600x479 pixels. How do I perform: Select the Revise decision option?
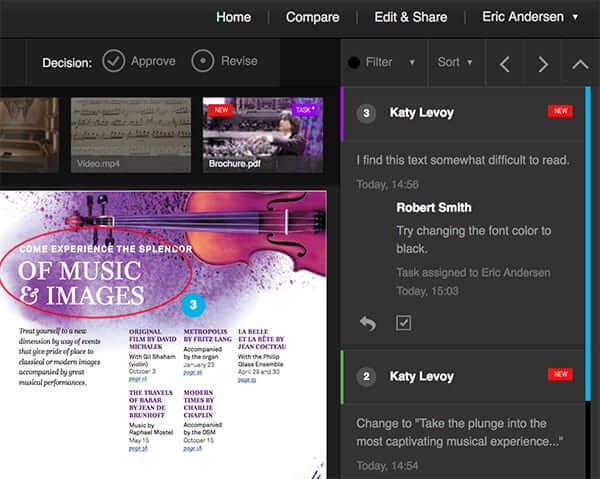point(224,62)
